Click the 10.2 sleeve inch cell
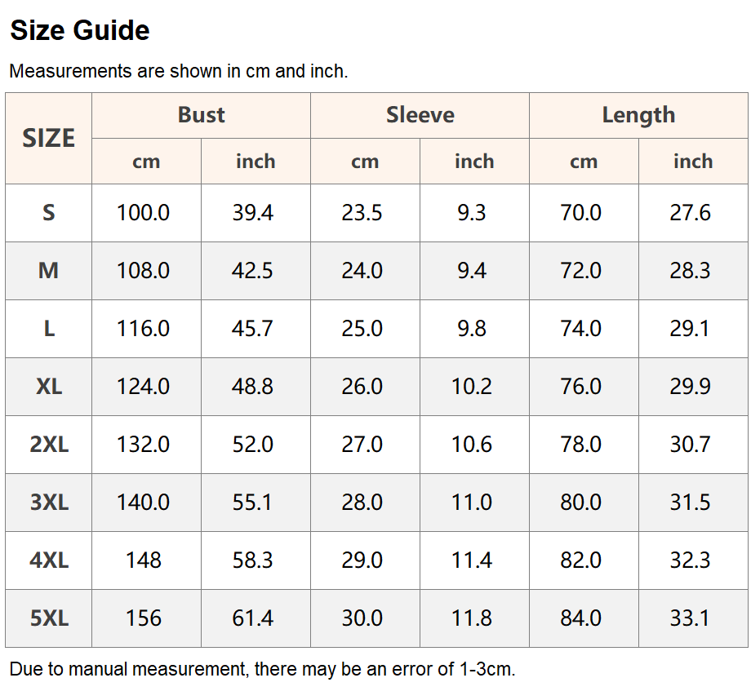 (474, 387)
